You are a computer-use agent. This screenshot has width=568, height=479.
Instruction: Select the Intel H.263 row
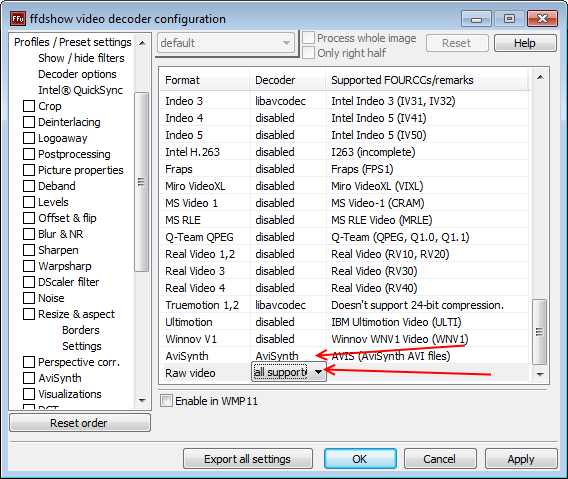pyautogui.click(x=345, y=152)
